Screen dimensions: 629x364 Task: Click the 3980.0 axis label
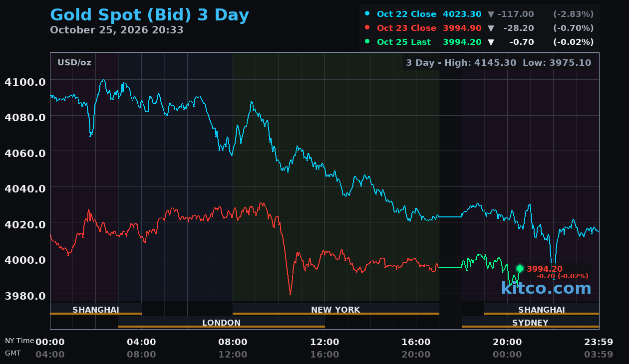tap(25, 295)
